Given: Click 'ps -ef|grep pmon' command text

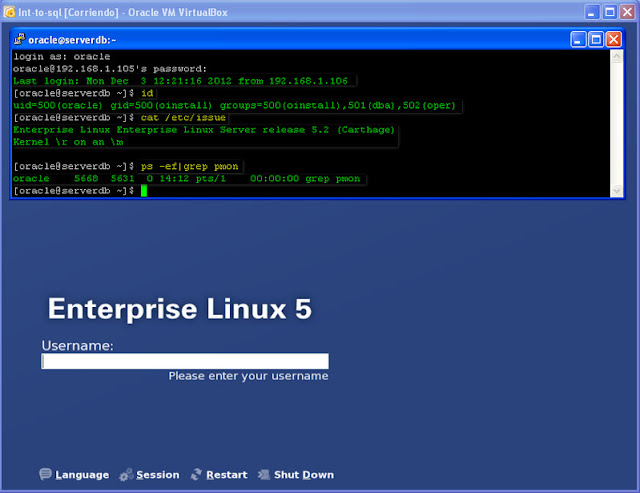Looking at the screenshot, I should pos(189,167).
